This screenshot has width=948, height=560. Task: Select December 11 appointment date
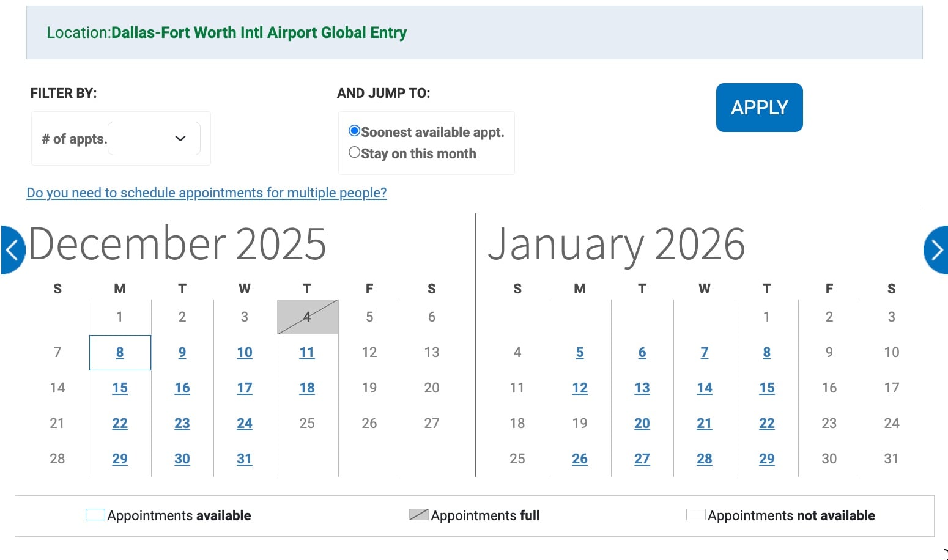(306, 353)
